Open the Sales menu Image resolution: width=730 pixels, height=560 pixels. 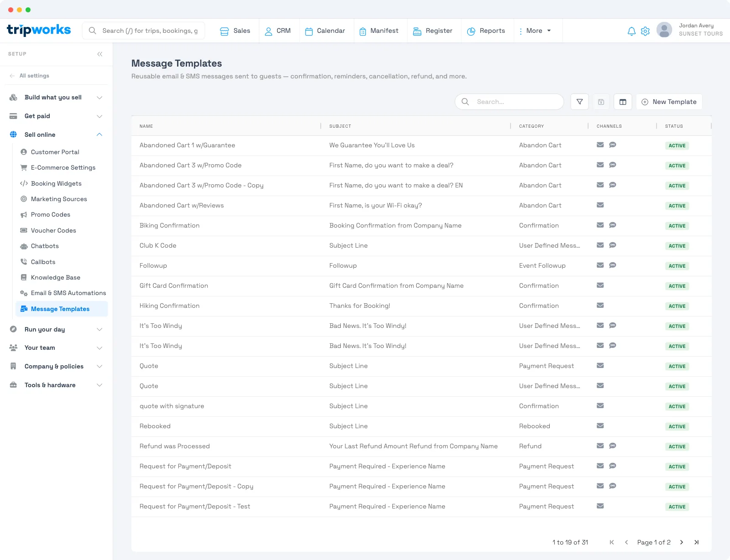[235, 31]
